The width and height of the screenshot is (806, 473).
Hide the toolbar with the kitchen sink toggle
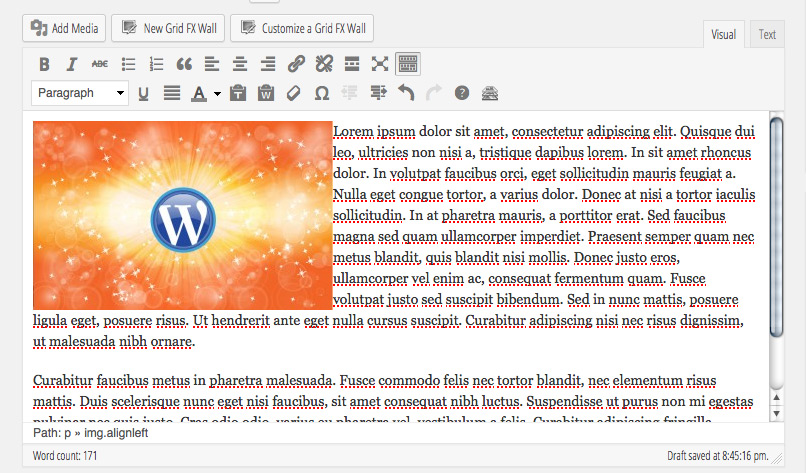tap(408, 64)
